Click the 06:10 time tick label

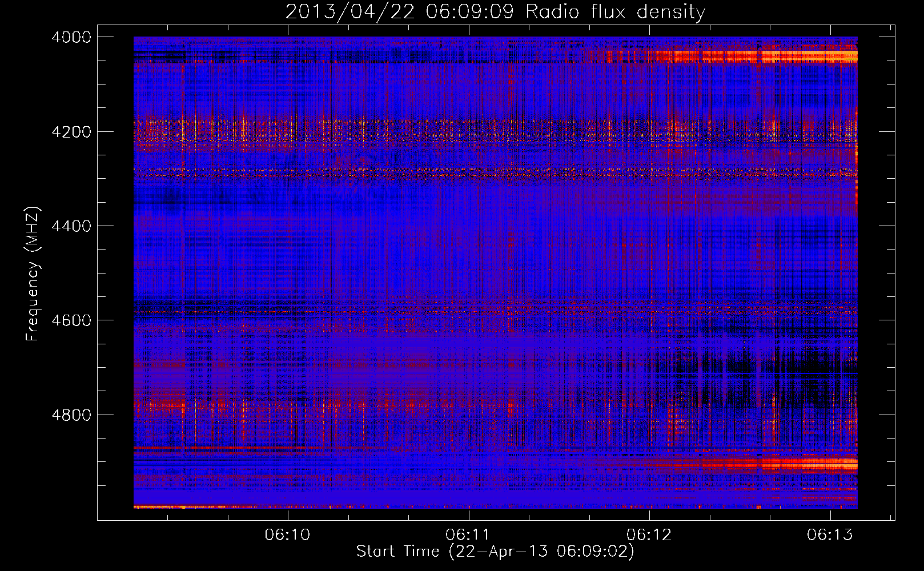coord(288,534)
